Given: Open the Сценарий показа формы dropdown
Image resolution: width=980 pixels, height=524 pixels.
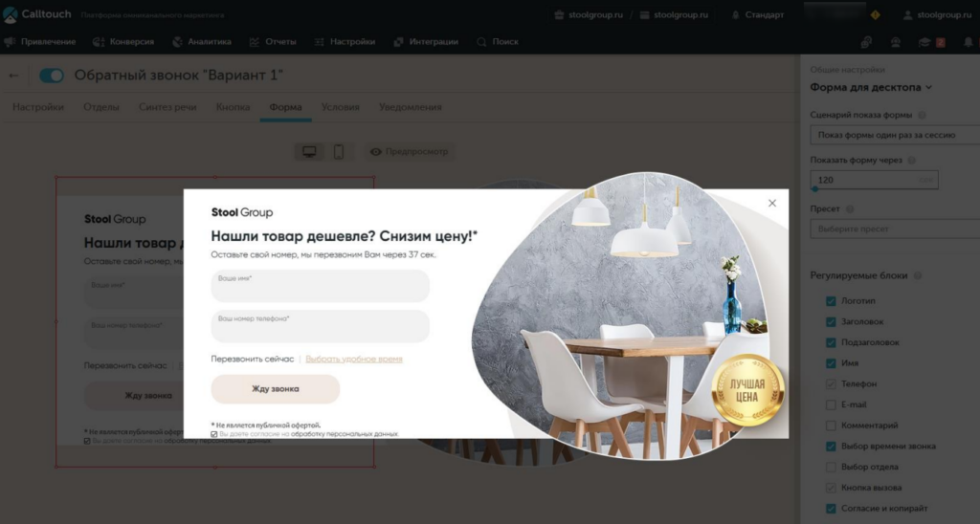Looking at the screenshot, I should (x=895, y=135).
